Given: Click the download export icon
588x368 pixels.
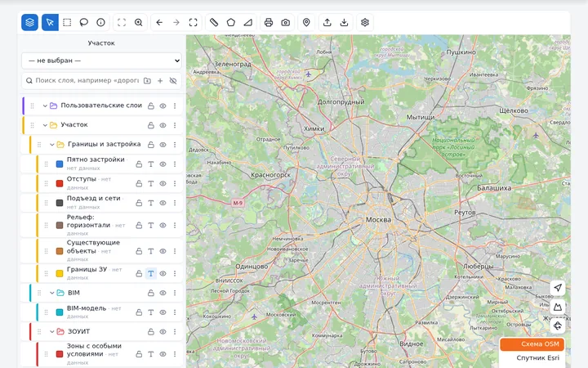Looking at the screenshot, I should [345, 23].
